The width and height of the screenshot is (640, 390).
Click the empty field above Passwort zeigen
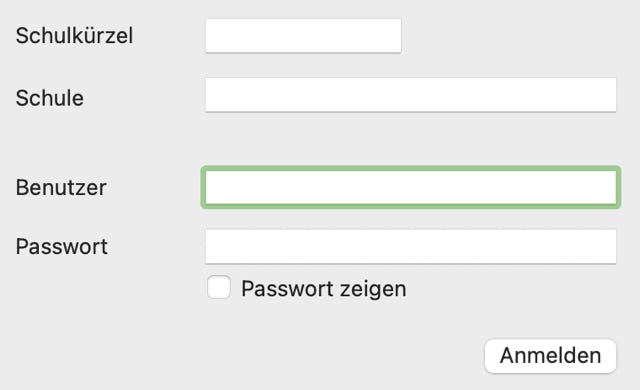tap(411, 246)
